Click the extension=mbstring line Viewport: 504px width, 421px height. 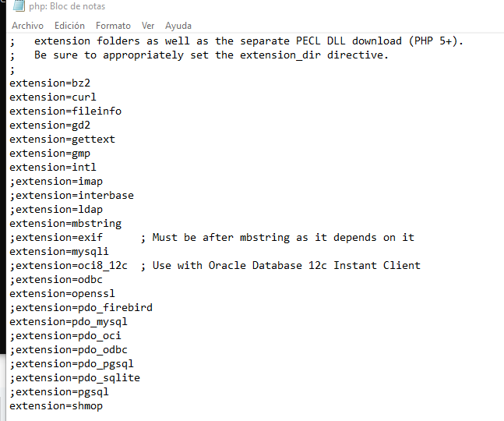[65, 224]
